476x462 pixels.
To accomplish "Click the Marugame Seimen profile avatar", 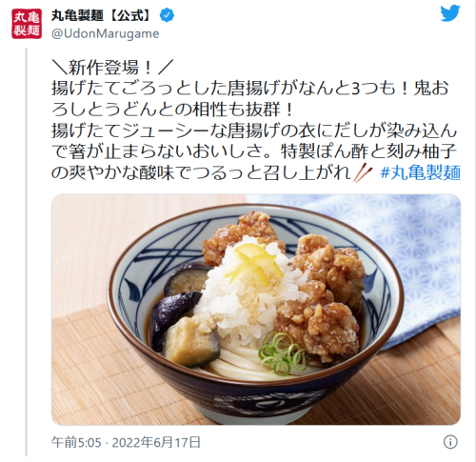I will [x=27, y=24].
